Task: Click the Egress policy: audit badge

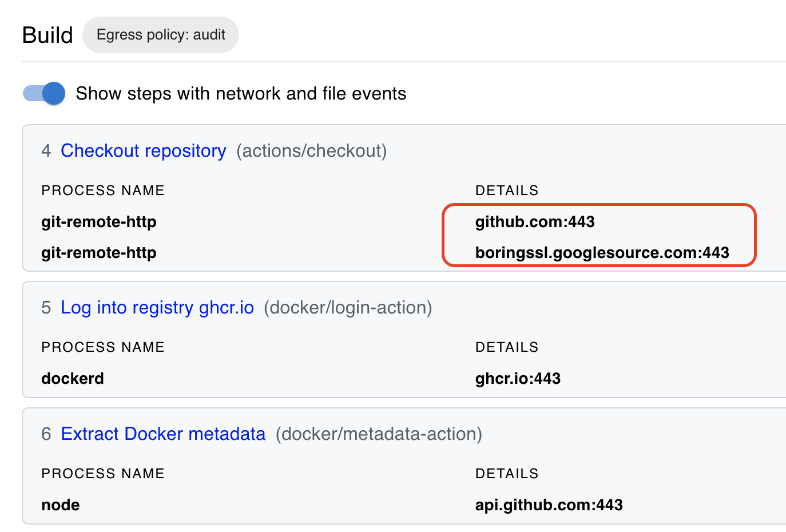Action: (x=161, y=35)
